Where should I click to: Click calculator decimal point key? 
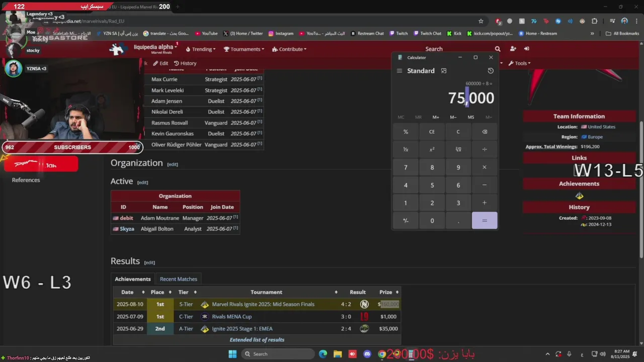458,221
